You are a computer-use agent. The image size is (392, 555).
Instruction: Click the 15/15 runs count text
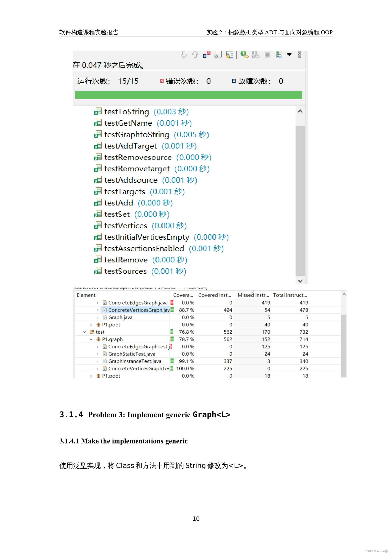tap(128, 81)
